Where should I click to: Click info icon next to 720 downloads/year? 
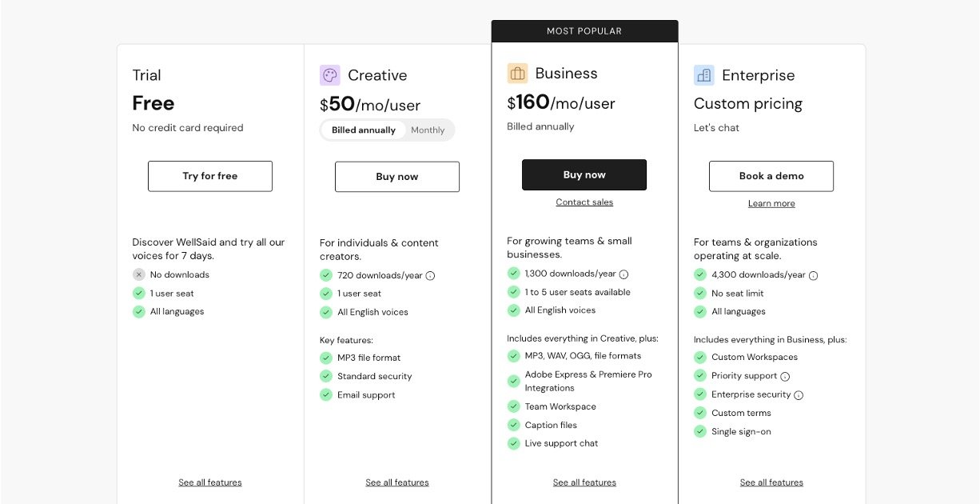click(x=430, y=275)
